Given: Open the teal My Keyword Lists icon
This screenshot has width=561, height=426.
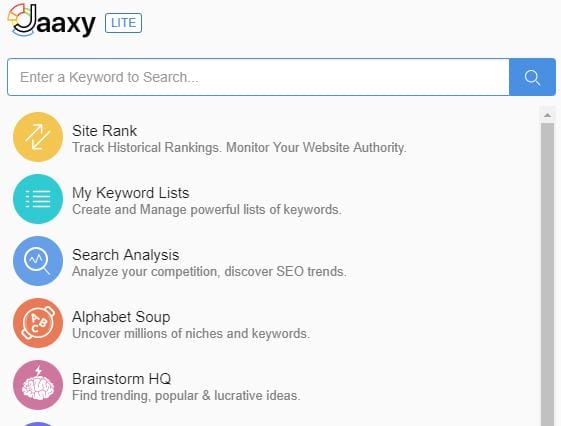Looking at the screenshot, I should pos(38,199).
